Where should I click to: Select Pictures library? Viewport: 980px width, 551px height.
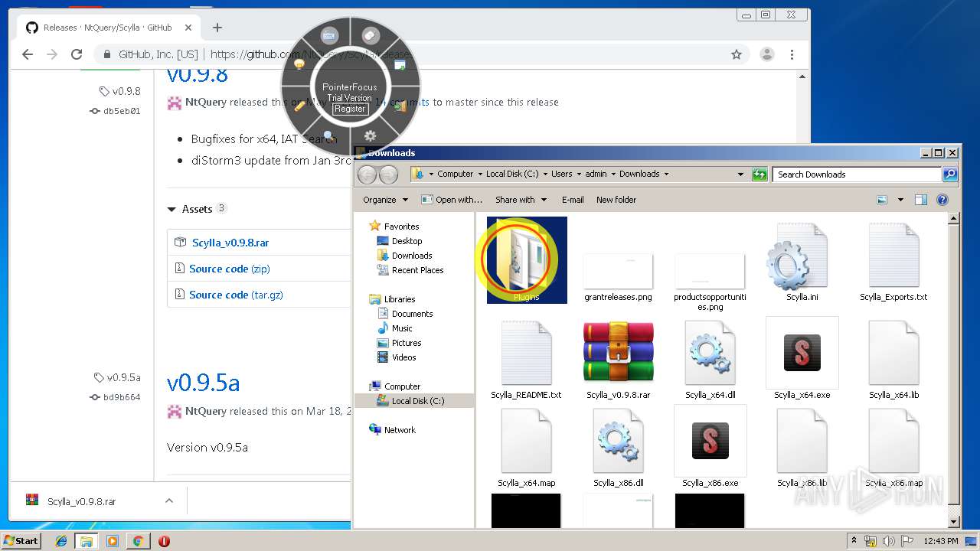407,343
